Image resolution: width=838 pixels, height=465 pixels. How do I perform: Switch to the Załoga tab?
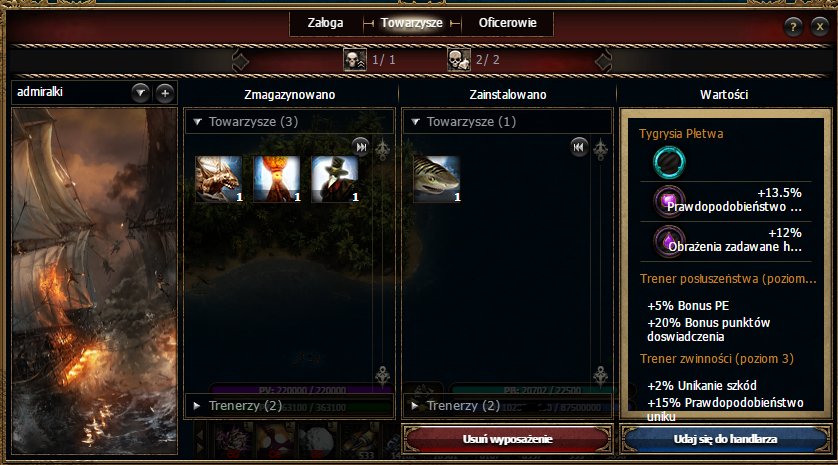(x=325, y=23)
